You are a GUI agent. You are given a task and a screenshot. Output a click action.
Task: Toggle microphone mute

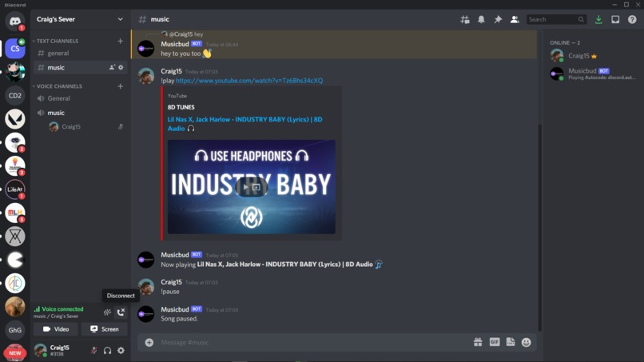click(x=94, y=351)
